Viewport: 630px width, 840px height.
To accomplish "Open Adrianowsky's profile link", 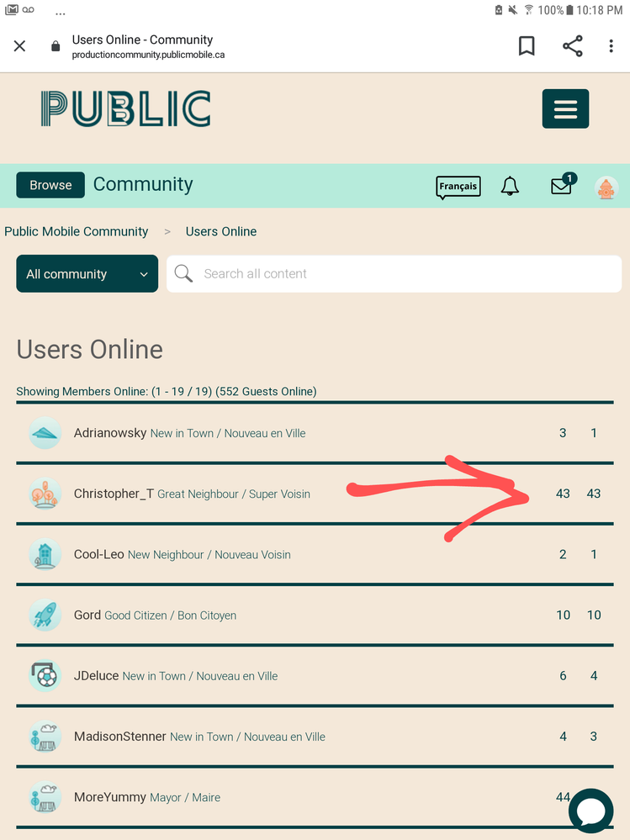I will pos(110,433).
